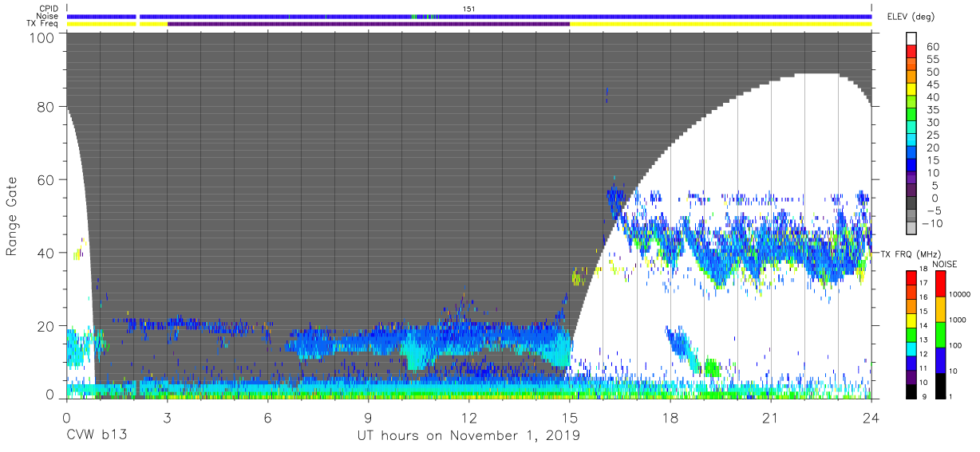Click the 100 tick on Range Gate axis
The width and height of the screenshot is (980, 452).
pyautogui.click(x=42, y=38)
